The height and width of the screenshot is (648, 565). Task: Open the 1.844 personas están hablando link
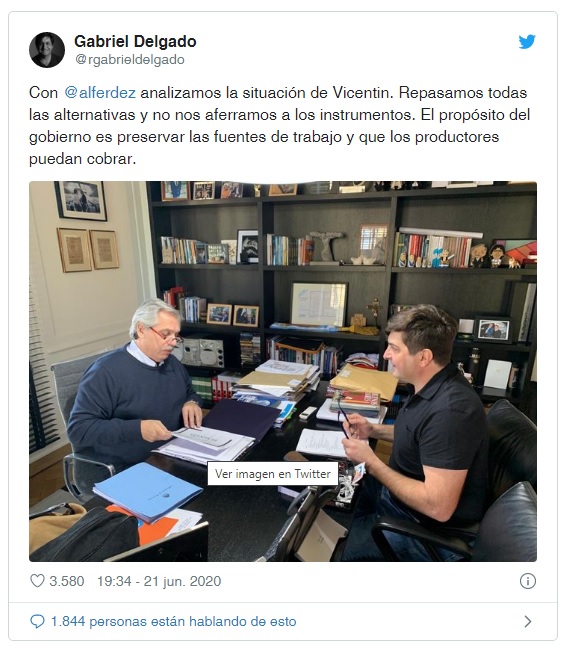click(173, 621)
